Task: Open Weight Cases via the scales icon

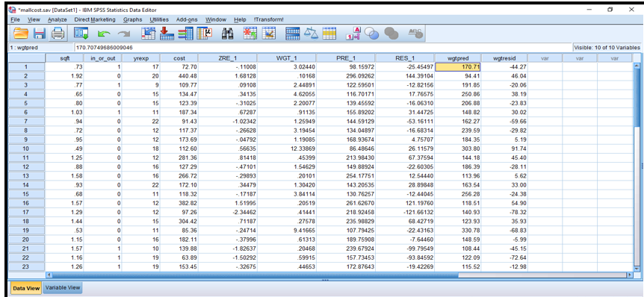Action: 311,34
